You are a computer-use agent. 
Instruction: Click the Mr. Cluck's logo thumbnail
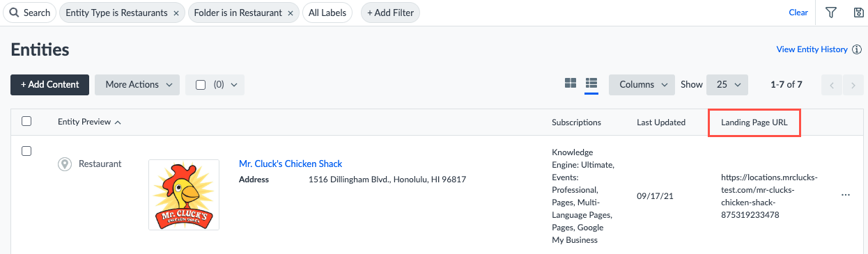184,195
